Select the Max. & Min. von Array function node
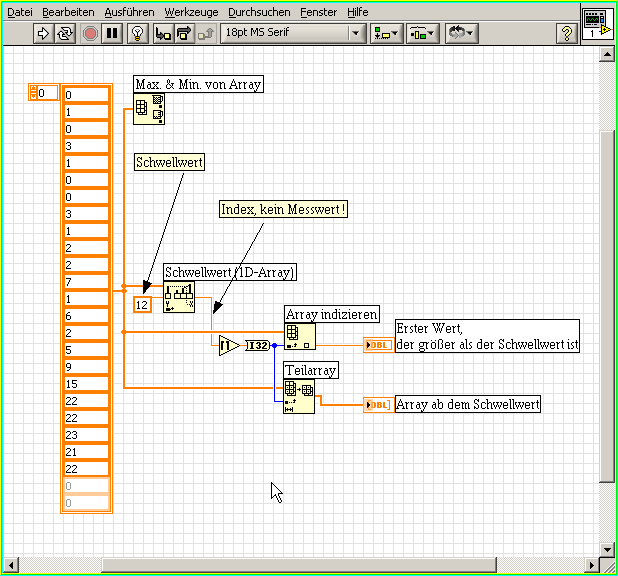 149,109
